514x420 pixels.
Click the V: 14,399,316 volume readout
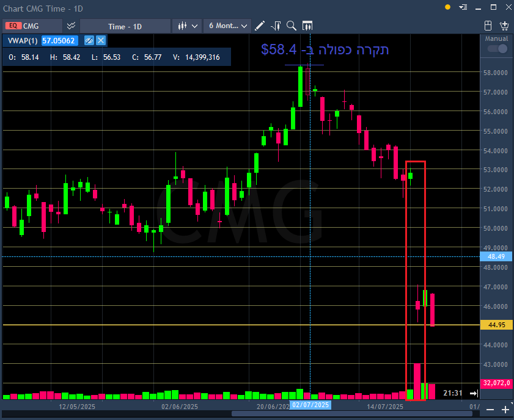pos(196,57)
